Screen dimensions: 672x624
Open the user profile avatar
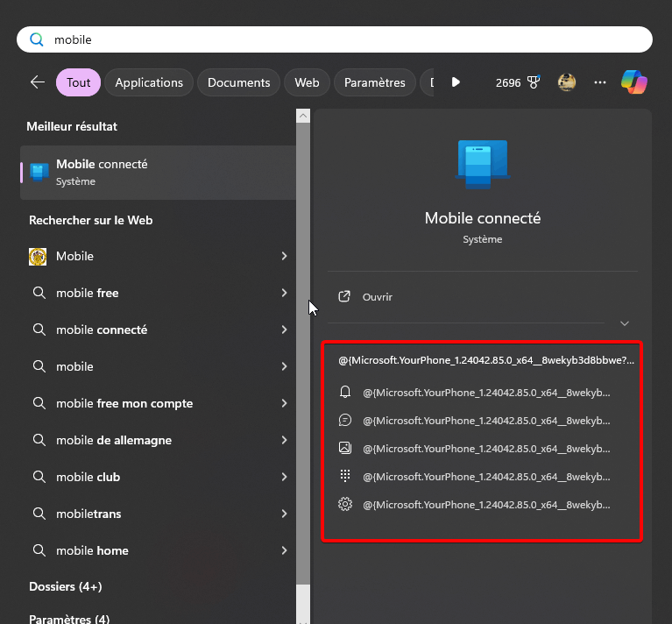(x=567, y=82)
